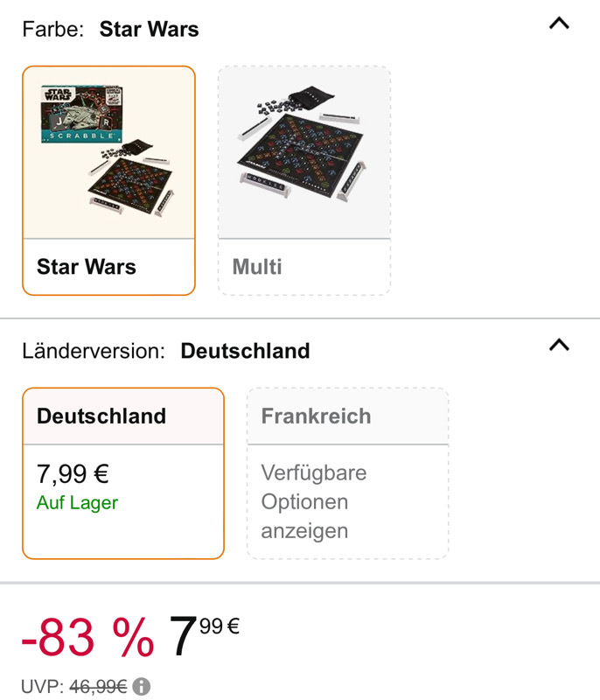600x700 pixels.
Task: Click the 7,99 € price in Deutschland card
Action: (x=73, y=473)
